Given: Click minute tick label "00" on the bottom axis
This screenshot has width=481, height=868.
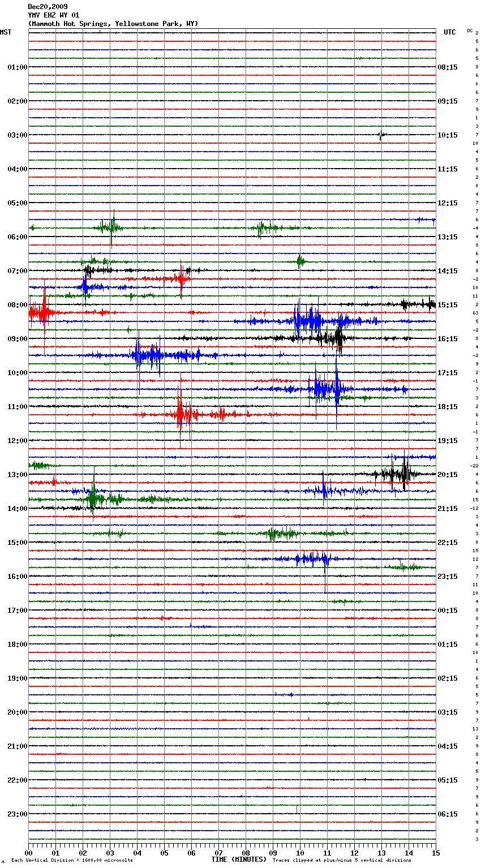Looking at the screenshot, I should (x=28, y=853).
